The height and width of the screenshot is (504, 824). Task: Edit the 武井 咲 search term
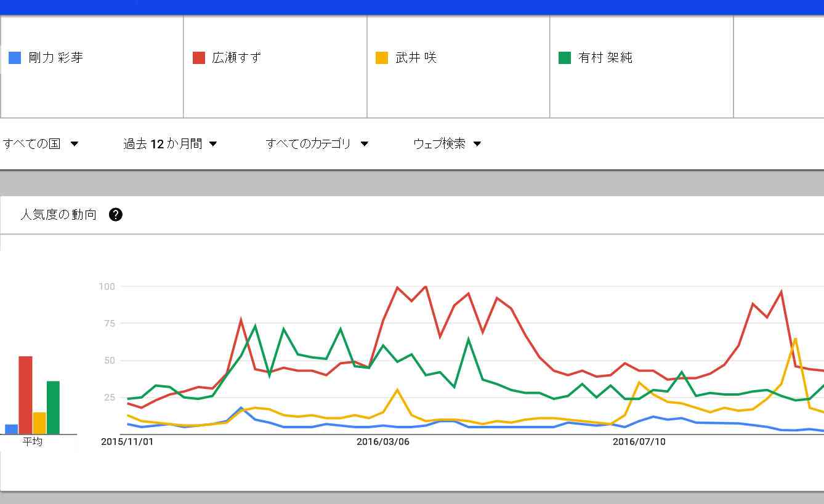(458, 66)
